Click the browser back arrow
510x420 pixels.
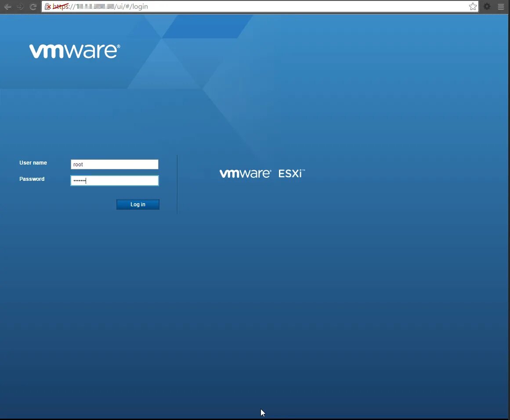point(7,7)
